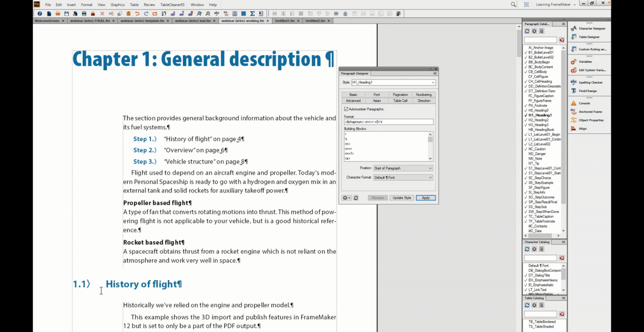Viewport: 644px width, 332px height.
Task: Toggle the H1_Heading1 checkmark in Paragraph Catalog
Action: click(526, 115)
